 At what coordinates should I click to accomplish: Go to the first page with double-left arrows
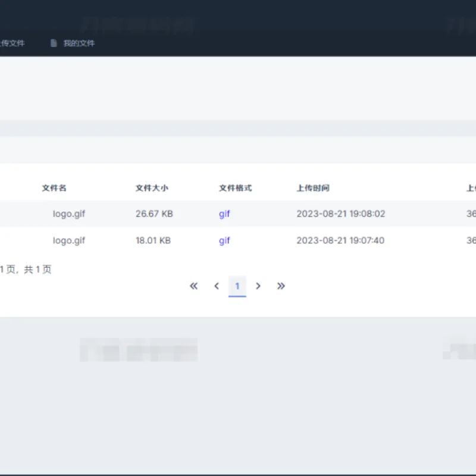click(x=194, y=286)
